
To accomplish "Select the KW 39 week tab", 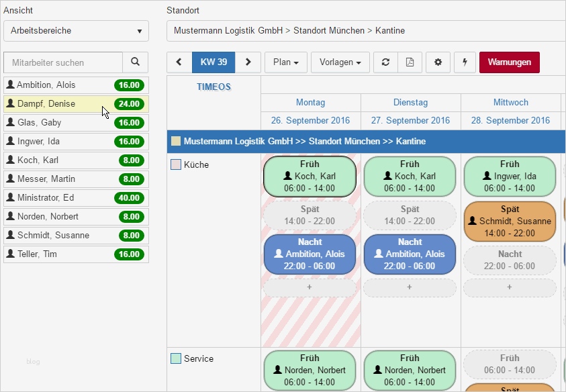I will (214, 62).
